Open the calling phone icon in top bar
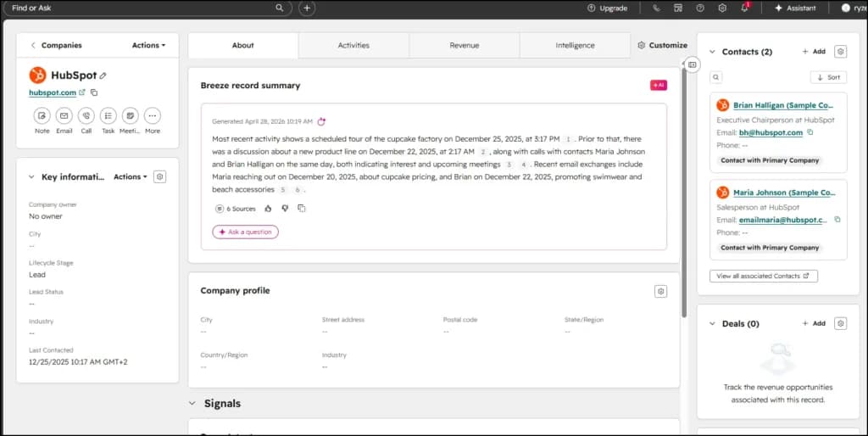 click(x=656, y=8)
